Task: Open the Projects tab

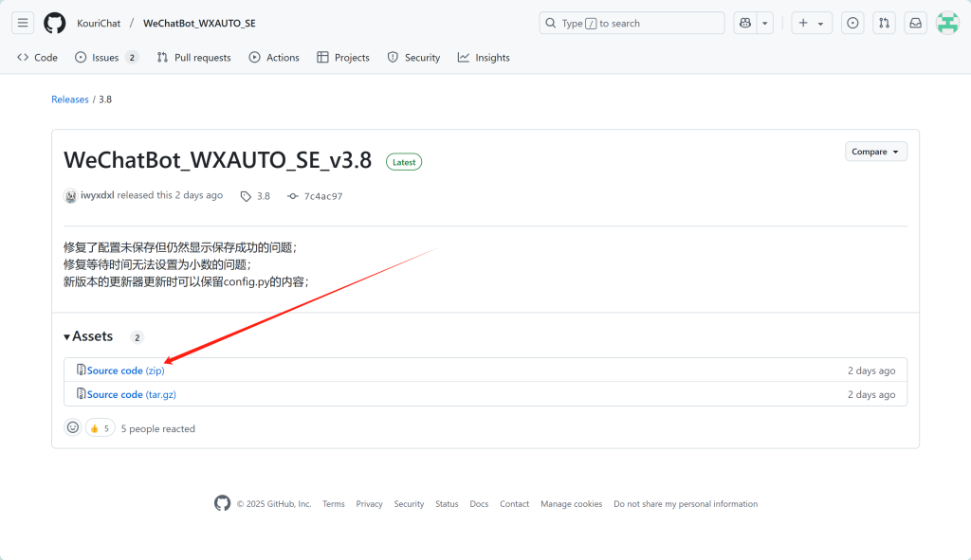Action: [x=343, y=58]
